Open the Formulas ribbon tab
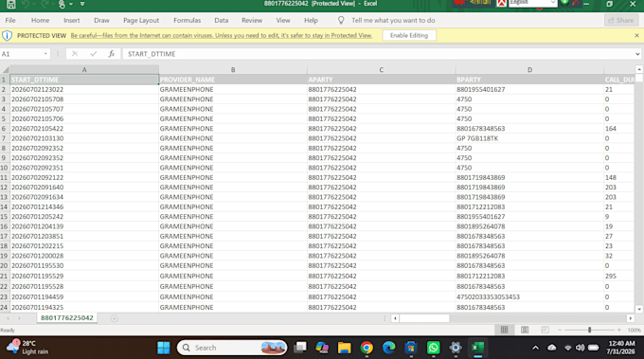The height and width of the screenshot is (359, 644). (x=187, y=20)
